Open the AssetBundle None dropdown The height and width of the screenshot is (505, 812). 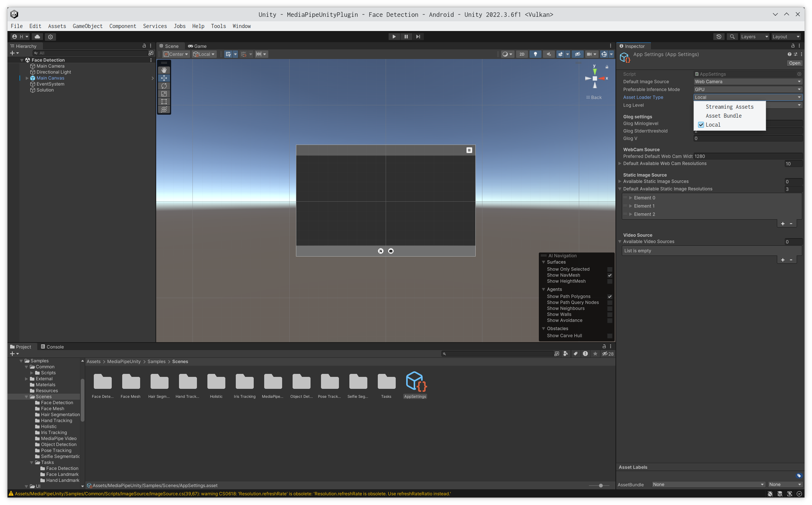pyautogui.click(x=708, y=484)
